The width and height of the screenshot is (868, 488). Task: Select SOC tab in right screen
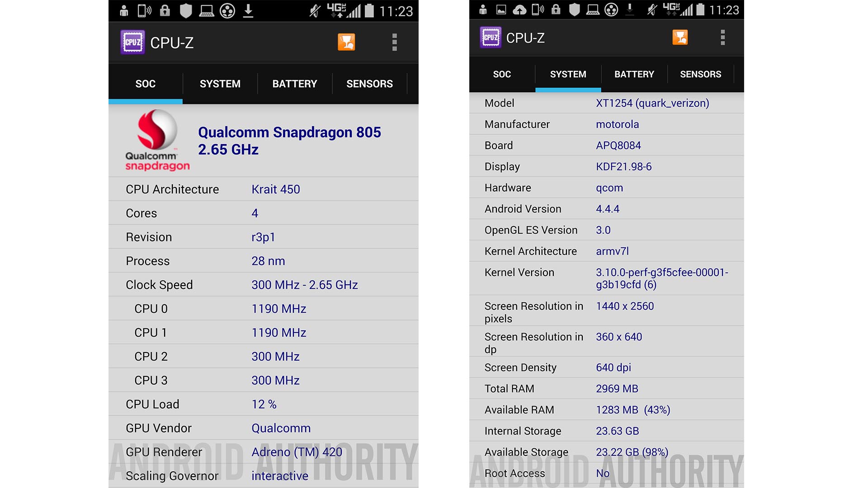pos(502,75)
